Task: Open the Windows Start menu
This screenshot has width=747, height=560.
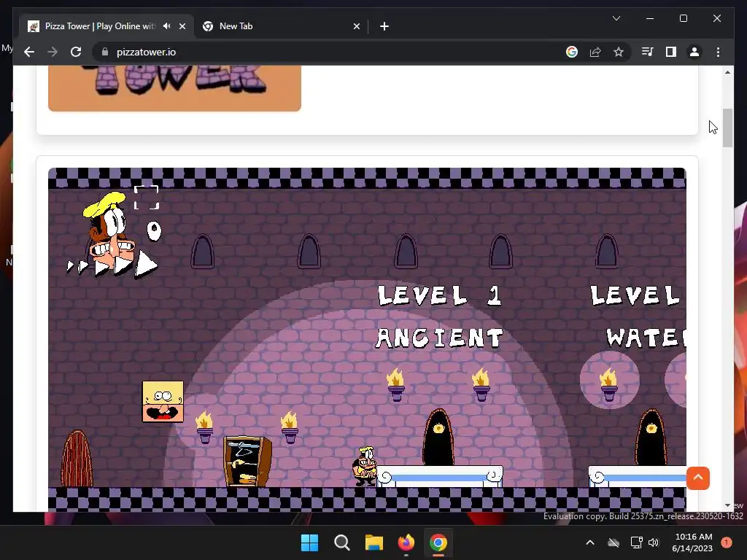Action: coord(309,542)
